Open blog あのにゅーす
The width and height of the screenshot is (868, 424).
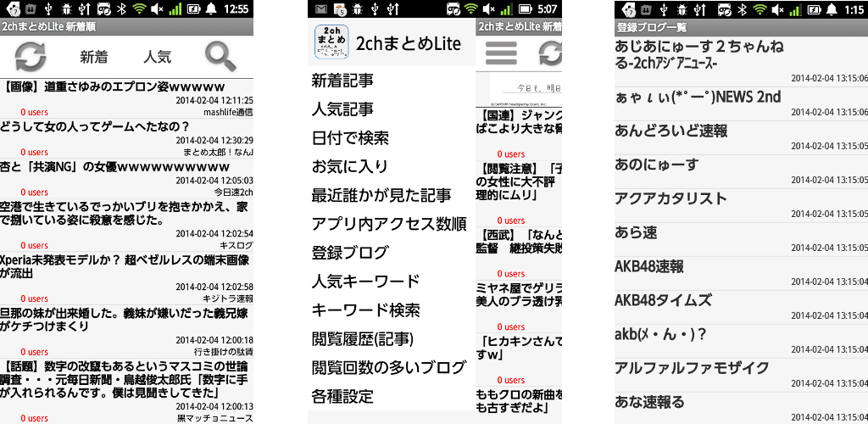pyautogui.click(x=741, y=171)
